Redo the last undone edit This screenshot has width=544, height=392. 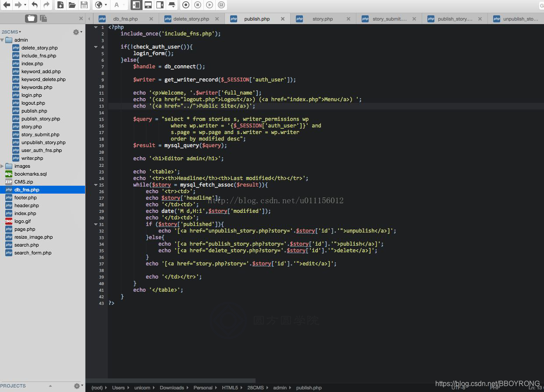coord(46,5)
